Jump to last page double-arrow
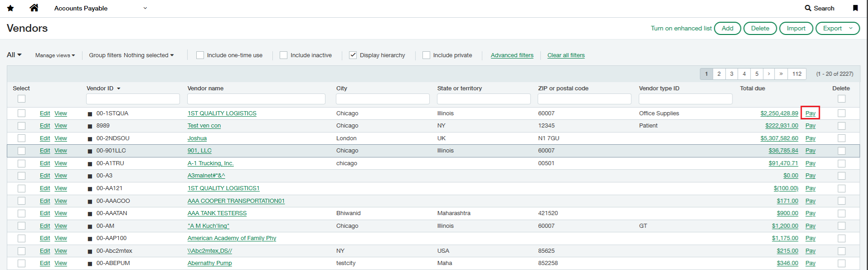The height and width of the screenshot is (270, 868). click(x=781, y=74)
